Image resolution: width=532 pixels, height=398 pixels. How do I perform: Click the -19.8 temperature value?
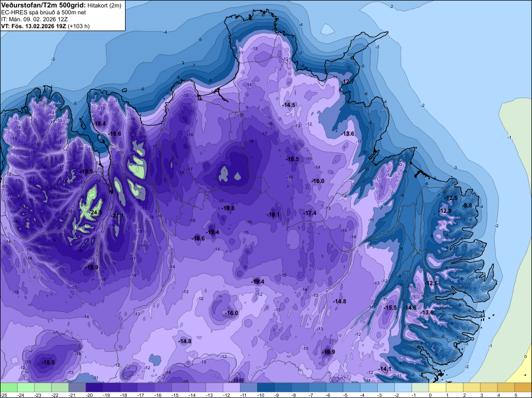click(x=228, y=209)
